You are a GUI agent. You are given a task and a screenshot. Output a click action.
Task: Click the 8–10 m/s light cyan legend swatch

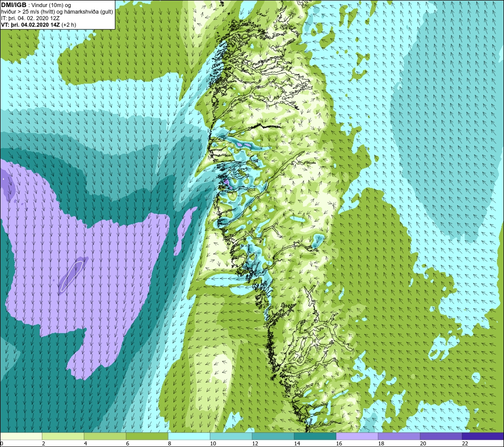point(189,436)
